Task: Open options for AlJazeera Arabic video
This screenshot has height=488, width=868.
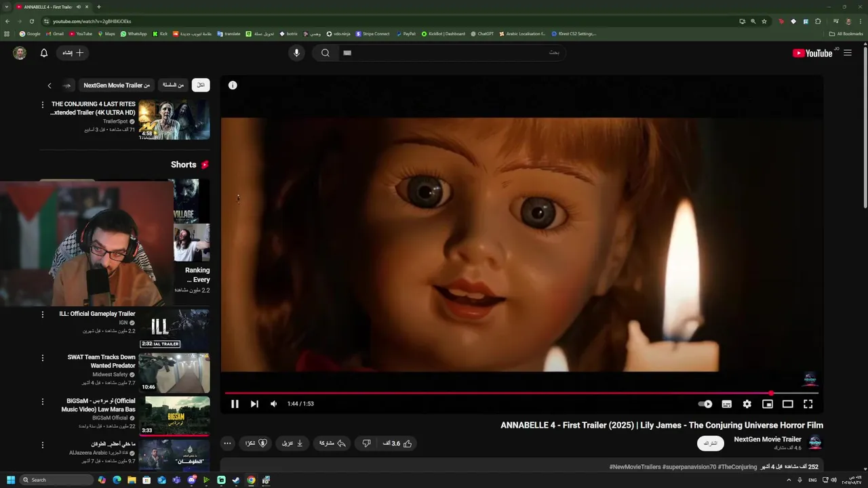Action: [x=43, y=445]
